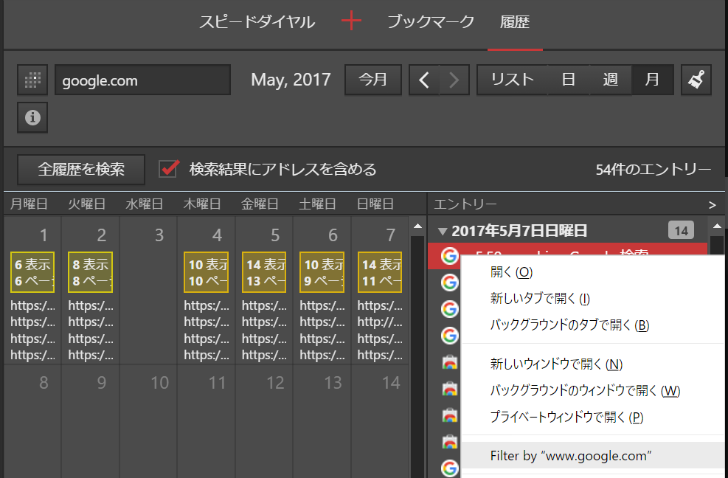Click 全履歴を検索 button
The width and height of the screenshot is (728, 478).
[81, 169]
